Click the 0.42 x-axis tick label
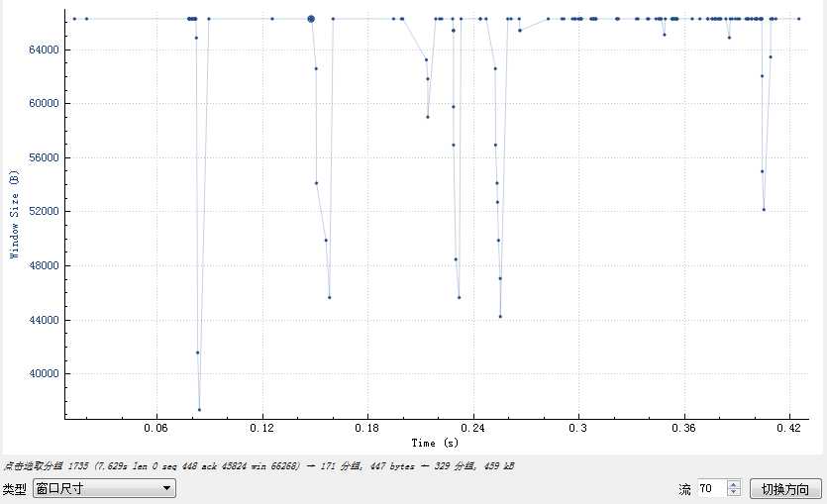The height and width of the screenshot is (504, 827). click(789, 428)
